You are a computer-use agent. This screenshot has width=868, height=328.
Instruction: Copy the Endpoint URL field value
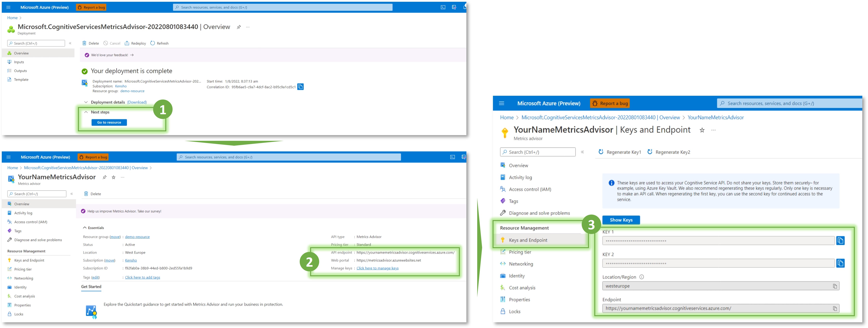coord(835,309)
